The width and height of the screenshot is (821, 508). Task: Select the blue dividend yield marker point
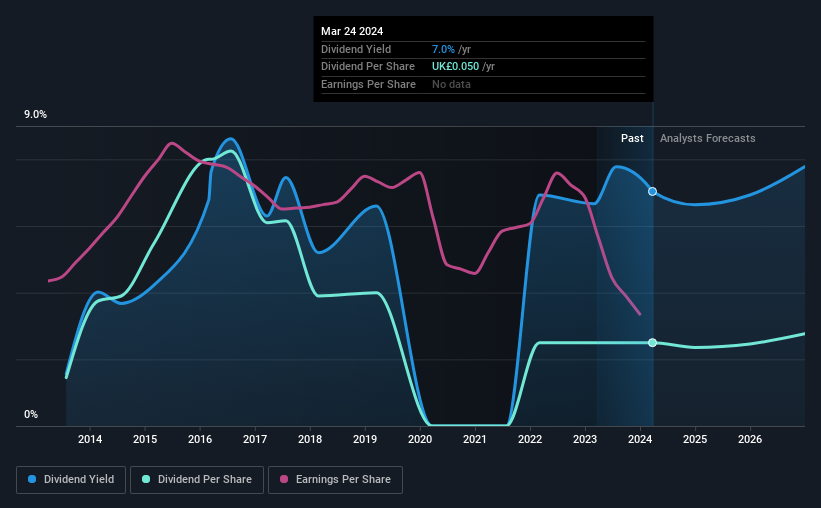(652, 192)
